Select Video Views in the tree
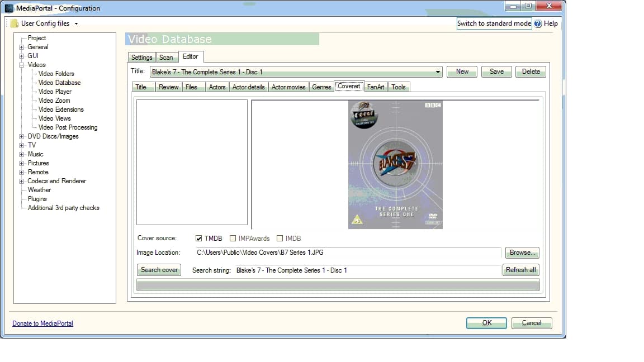Viewport: 644px width, 362px height. pyautogui.click(x=55, y=118)
